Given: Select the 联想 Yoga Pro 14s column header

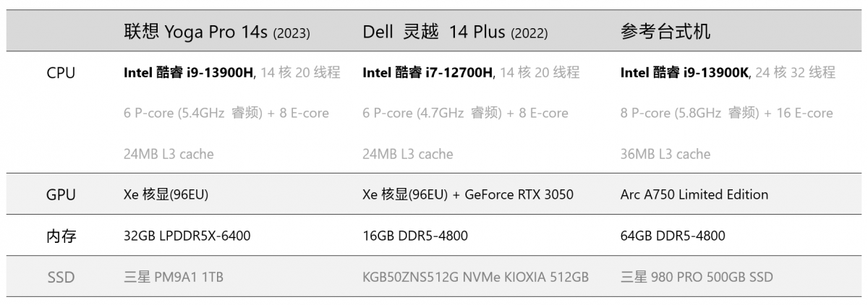Looking at the screenshot, I should (x=217, y=32).
